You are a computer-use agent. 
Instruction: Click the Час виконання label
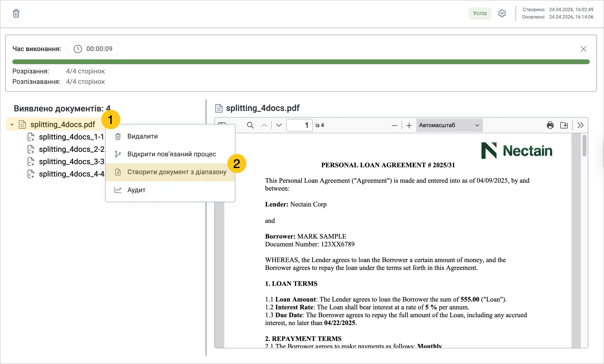(37, 49)
